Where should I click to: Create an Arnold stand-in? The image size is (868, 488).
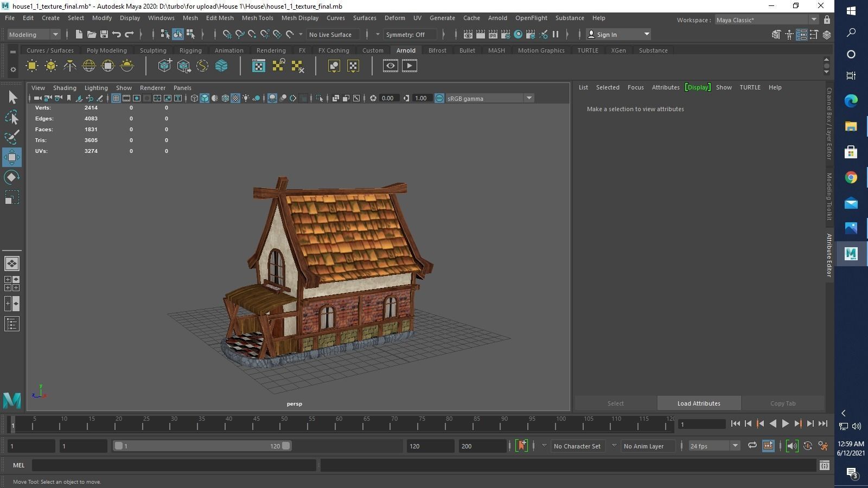pyautogui.click(x=164, y=66)
